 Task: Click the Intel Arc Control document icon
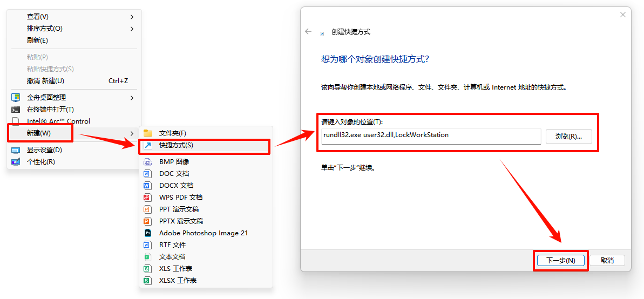[16, 121]
